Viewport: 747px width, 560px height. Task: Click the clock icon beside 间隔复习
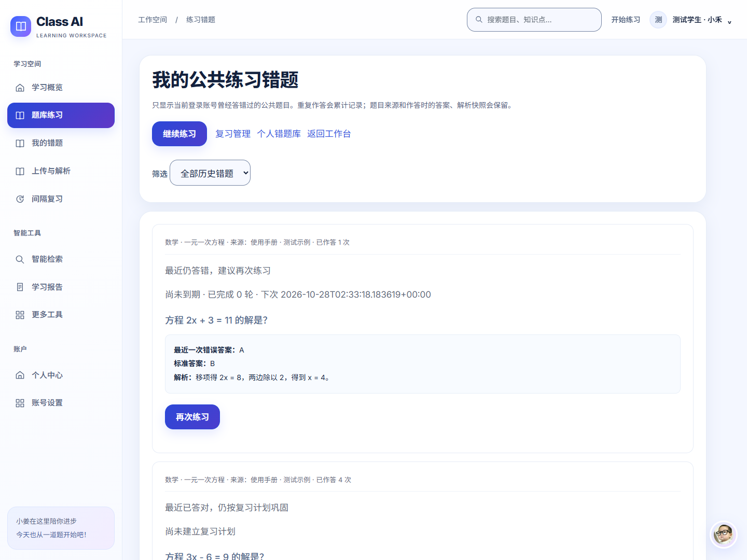click(x=20, y=199)
